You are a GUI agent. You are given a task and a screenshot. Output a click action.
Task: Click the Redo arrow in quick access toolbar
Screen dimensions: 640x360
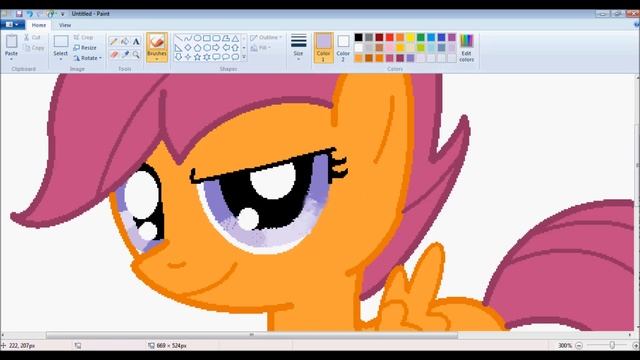[40, 14]
